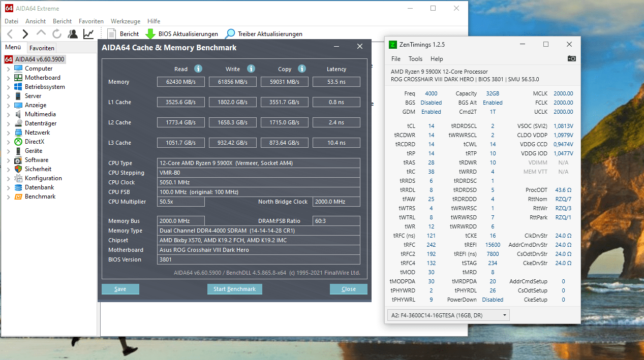This screenshot has width=644, height=360.
Task: Open the Ansicht menu
Action: [36, 21]
